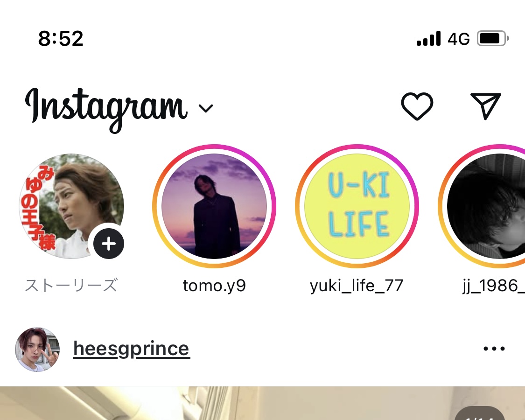Open heesgprince profile link
The width and height of the screenshot is (525, 420).
pyautogui.click(x=131, y=349)
